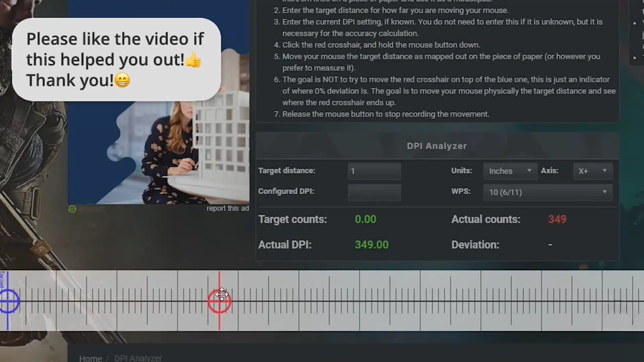Screen dimensions: 644x362
Task: Click the Actual counts label
Action: coord(486,219)
